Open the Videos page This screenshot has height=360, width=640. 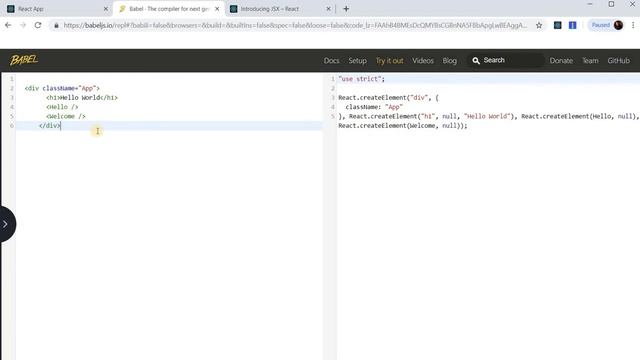423,60
